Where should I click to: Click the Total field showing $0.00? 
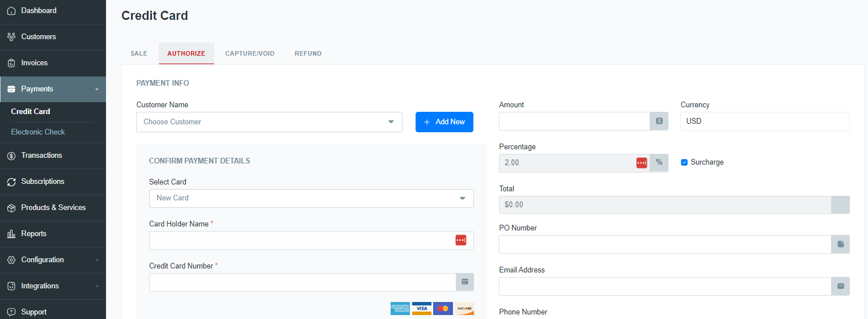coord(666,205)
